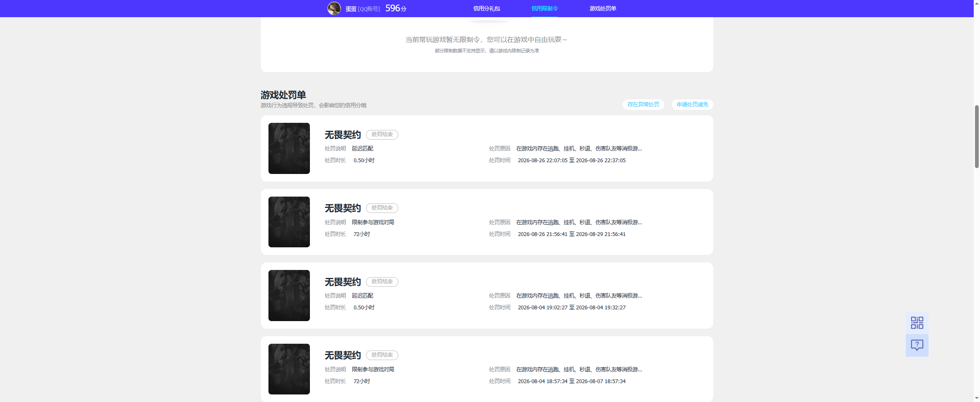Click game thumbnail for the 21:56:41 penalty

[289, 222]
